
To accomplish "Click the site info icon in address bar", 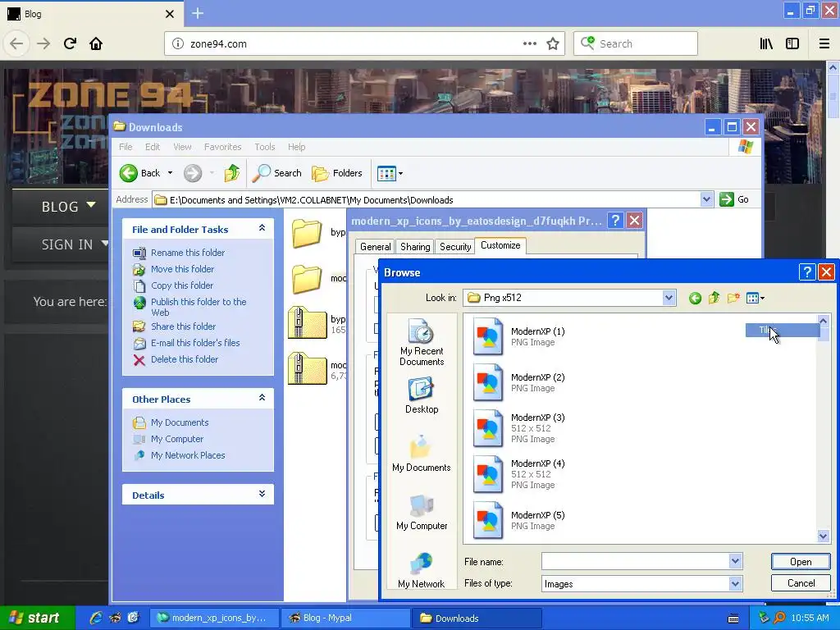I will click(178, 44).
